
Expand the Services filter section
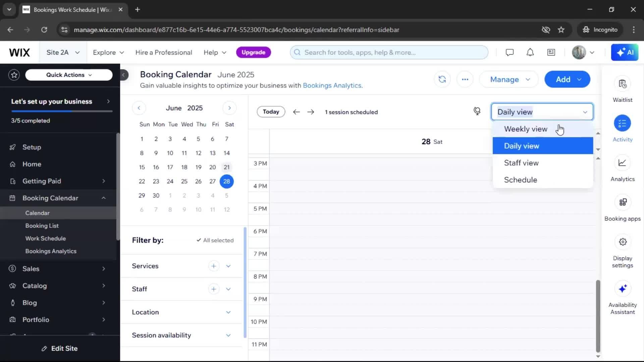(x=228, y=266)
